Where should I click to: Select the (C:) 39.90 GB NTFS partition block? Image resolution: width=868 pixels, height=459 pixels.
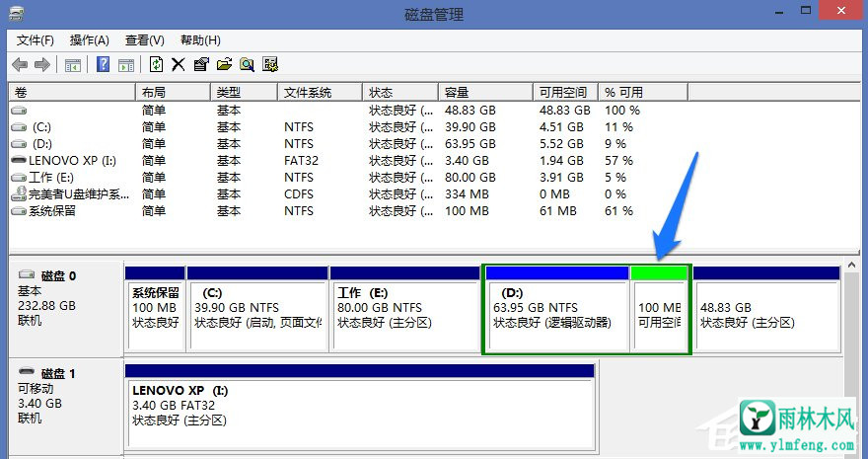coord(257,309)
